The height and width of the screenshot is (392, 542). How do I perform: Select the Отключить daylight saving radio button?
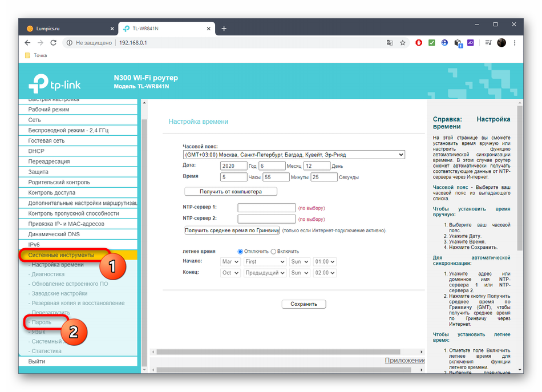pos(240,252)
